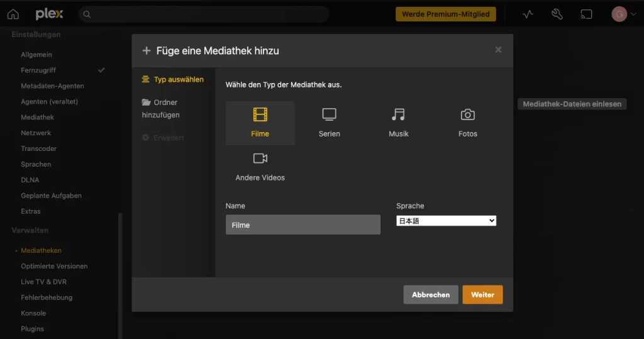Screen dimensions: 644x339
Task: Open Agenten (veraltet) settings
Action: pos(49,101)
